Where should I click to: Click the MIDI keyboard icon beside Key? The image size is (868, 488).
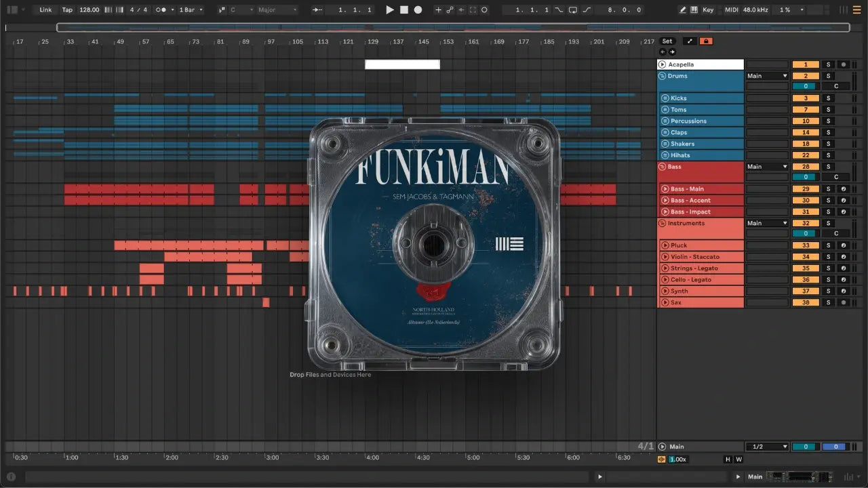[x=694, y=10]
